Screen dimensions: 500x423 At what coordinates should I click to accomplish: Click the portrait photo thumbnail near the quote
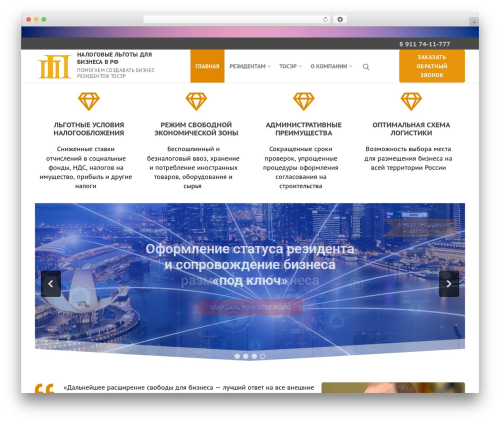click(x=393, y=388)
